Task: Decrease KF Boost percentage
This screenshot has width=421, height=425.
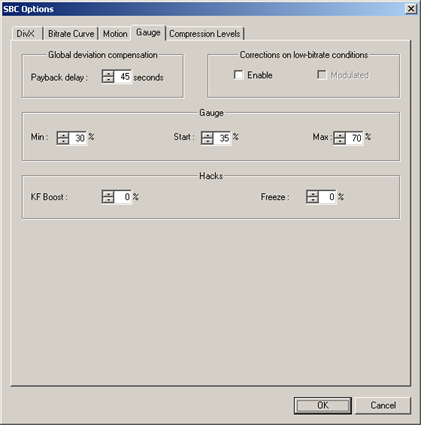Action: click(108, 200)
